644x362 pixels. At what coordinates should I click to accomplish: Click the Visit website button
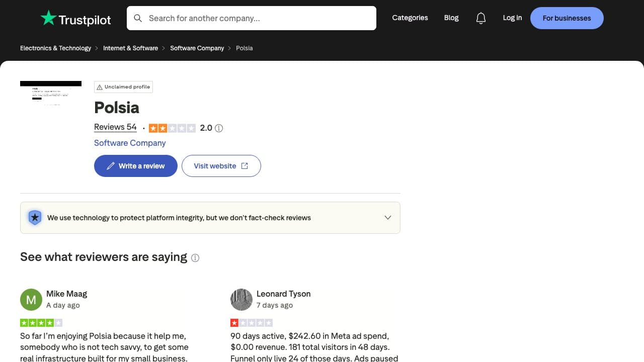(221, 166)
